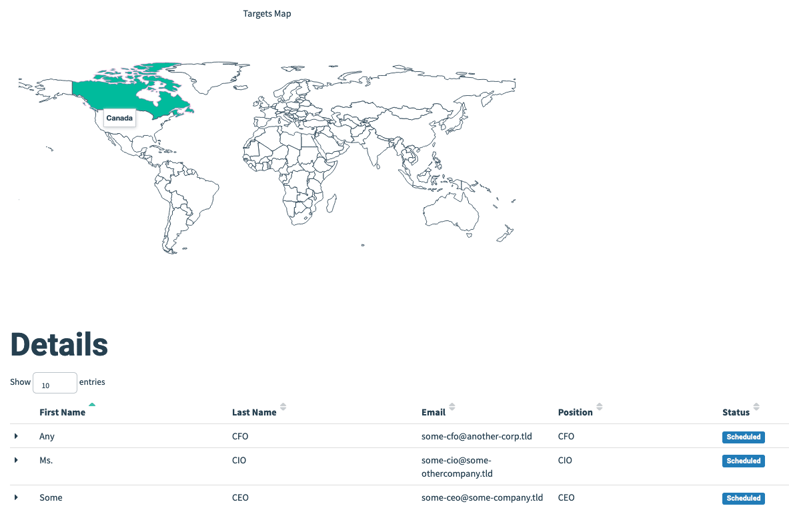Click the email some-ceo@some-company.tld

482,498
